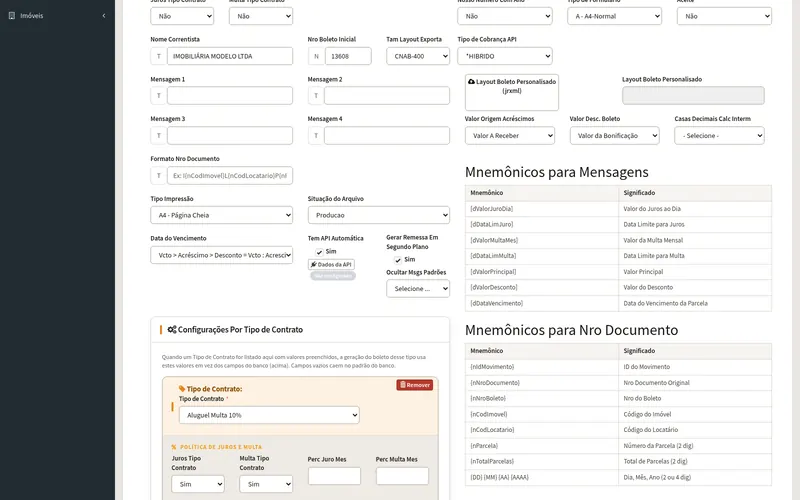Click the percent icon of Política de Juros e Multa
Screen dimensions: 800x500
click(173, 447)
